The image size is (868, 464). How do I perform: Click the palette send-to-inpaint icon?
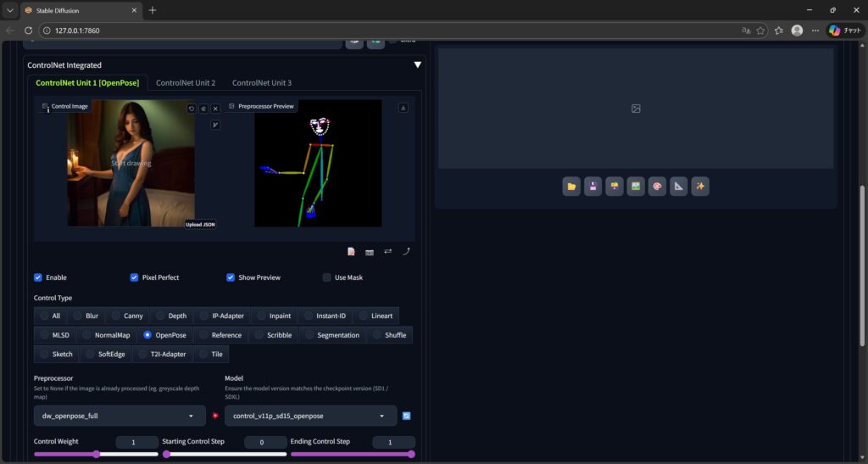[657, 187]
